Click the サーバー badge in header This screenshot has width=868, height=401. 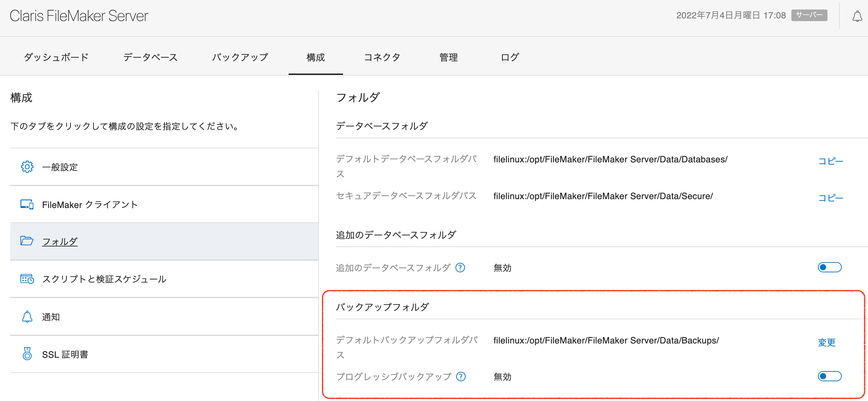tap(809, 15)
